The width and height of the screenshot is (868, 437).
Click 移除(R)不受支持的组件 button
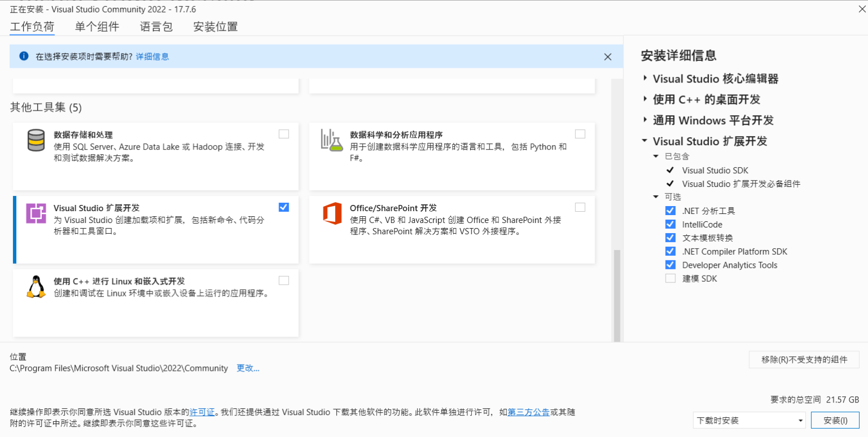pos(804,360)
